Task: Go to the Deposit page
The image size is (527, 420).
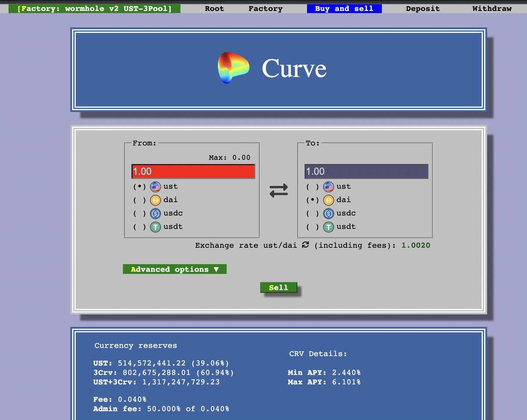Action: click(422, 8)
